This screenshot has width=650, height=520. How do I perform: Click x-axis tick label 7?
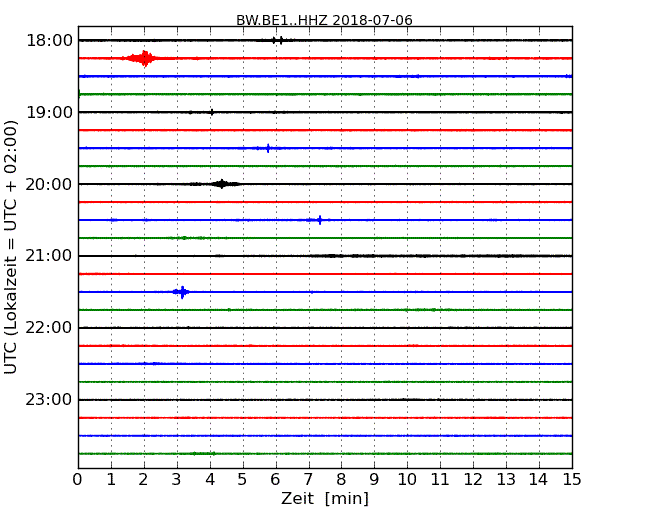(308, 479)
